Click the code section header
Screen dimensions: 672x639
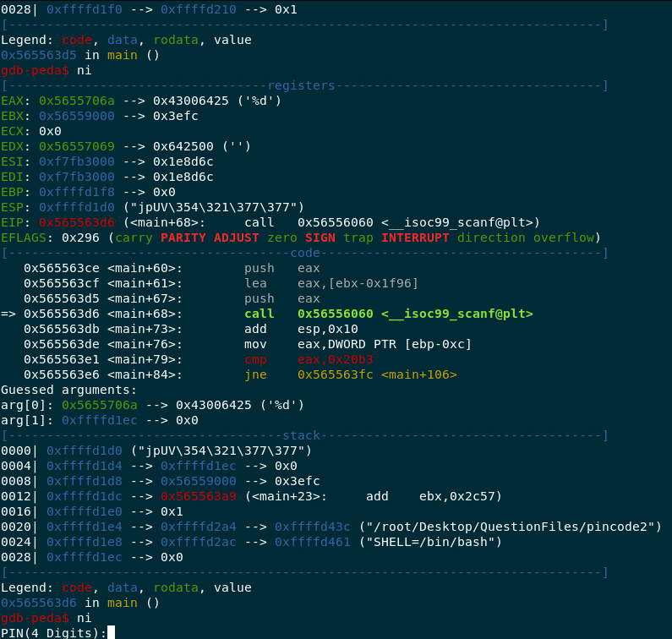[305, 253]
